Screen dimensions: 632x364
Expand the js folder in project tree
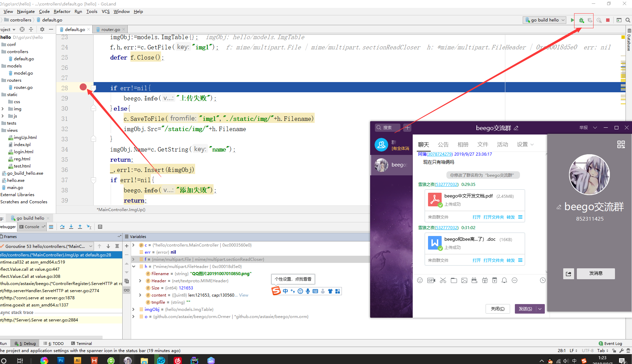click(3, 116)
